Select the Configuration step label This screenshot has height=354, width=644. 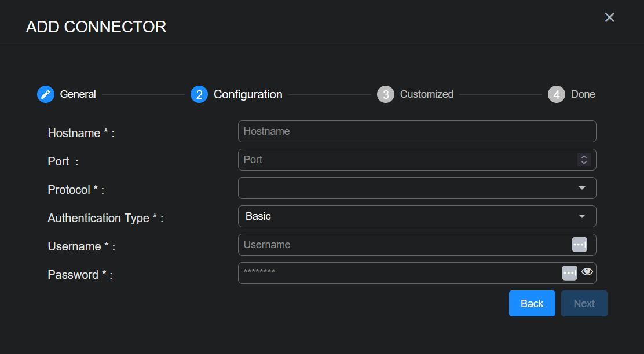(x=248, y=94)
